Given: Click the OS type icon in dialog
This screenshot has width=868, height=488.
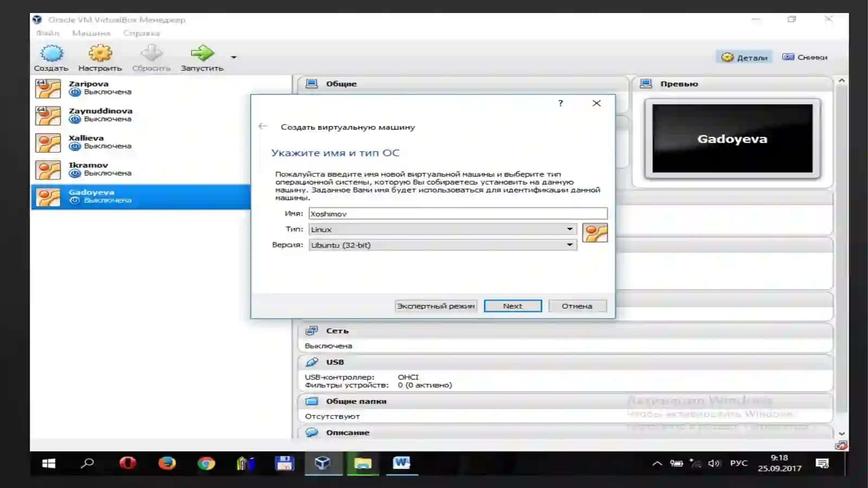Looking at the screenshot, I should (595, 233).
